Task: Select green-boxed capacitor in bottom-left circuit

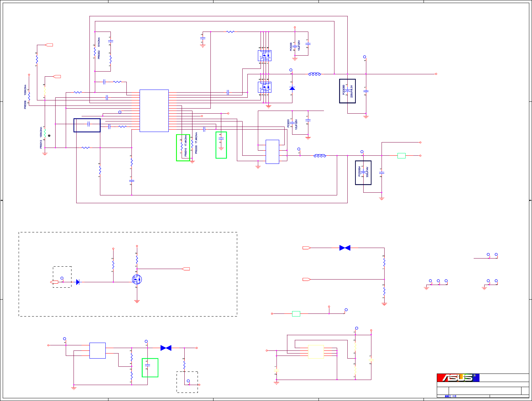Action: [148, 365]
